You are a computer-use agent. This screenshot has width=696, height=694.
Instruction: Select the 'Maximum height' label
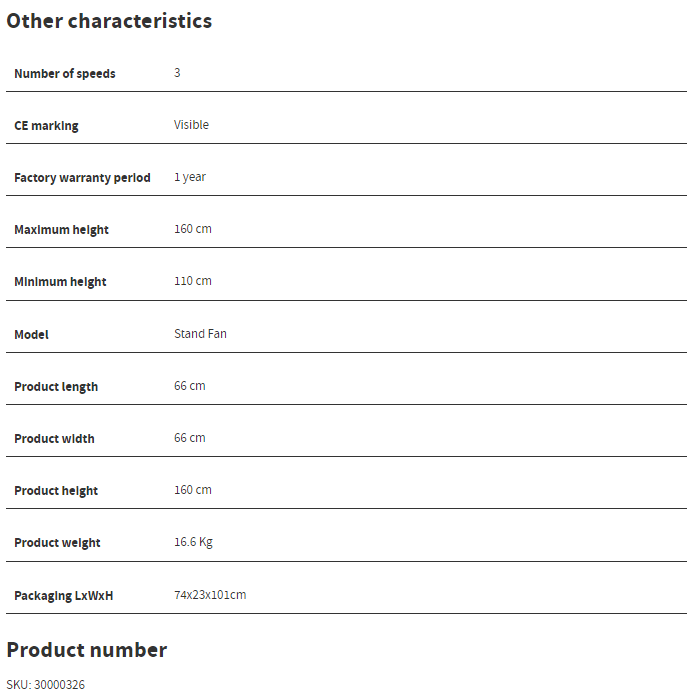[61, 230]
